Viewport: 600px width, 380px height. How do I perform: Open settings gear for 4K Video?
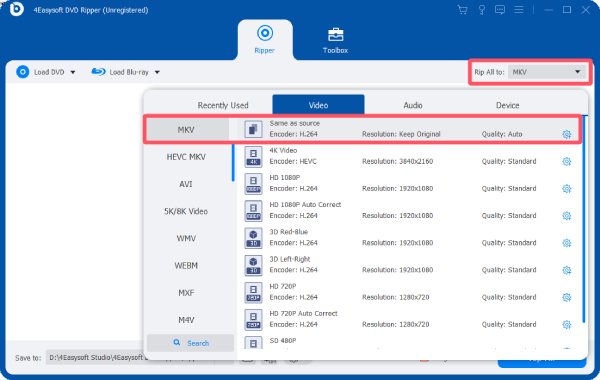tap(567, 161)
